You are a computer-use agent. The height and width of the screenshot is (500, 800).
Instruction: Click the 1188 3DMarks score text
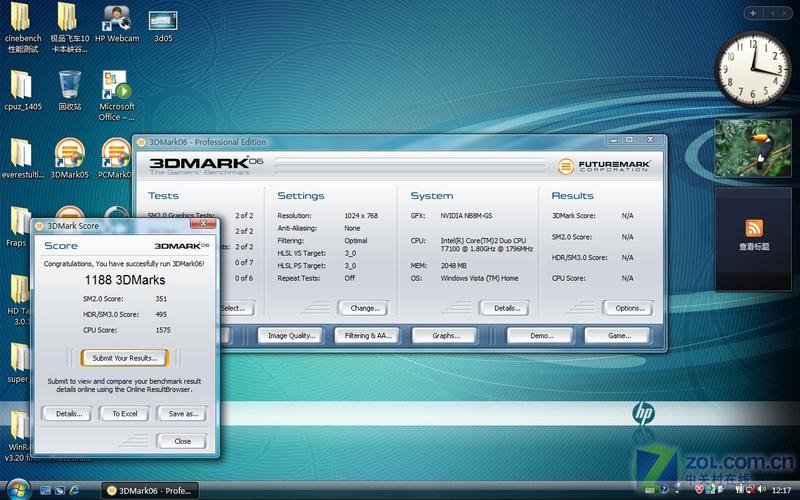[x=124, y=280]
